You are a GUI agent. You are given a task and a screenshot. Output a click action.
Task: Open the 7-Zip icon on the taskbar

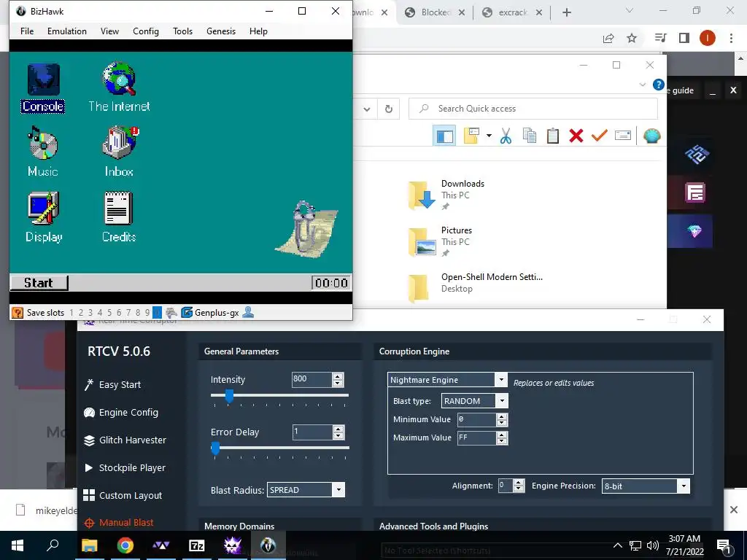(x=197, y=545)
